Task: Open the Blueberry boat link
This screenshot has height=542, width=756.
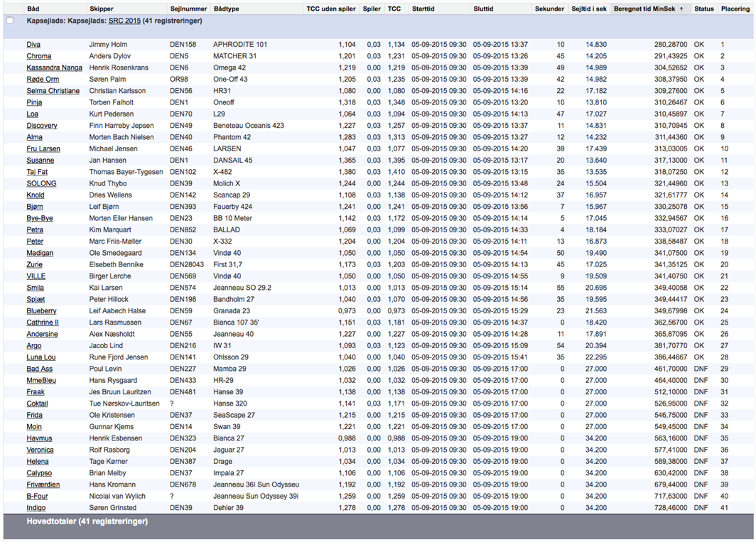Action: pos(41,310)
